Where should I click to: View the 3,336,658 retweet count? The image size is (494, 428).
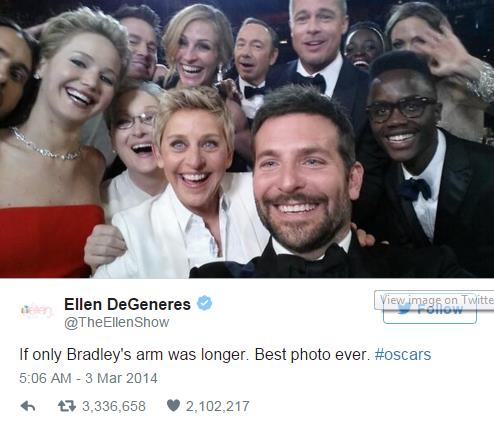[114, 406]
